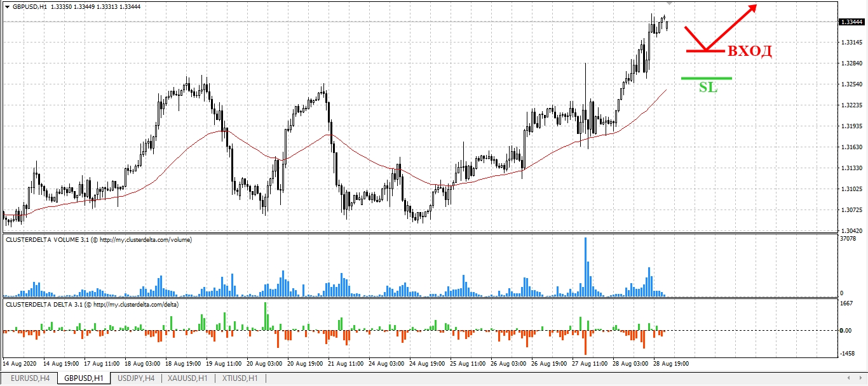868x386 pixels.
Task: Click price scale value 1.30420
Action: pyautogui.click(x=851, y=231)
